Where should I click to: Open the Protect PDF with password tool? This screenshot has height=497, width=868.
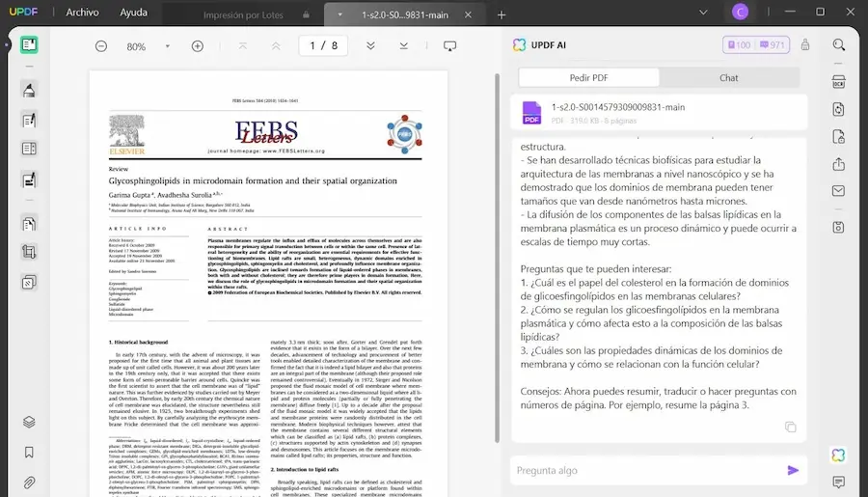coord(838,136)
